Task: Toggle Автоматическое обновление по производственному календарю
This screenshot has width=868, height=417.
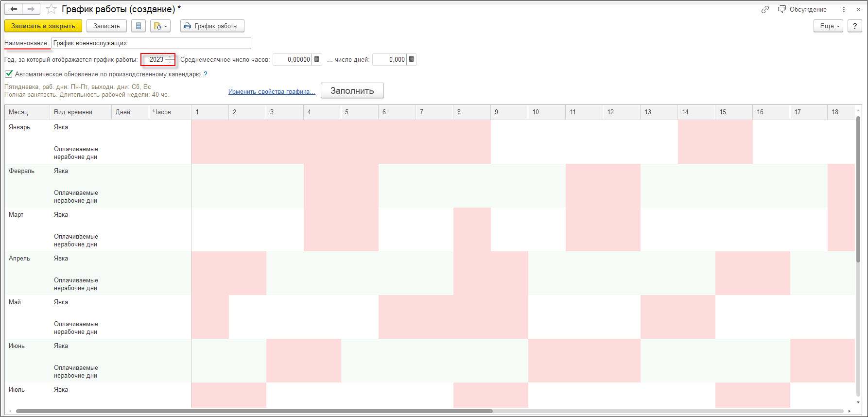Action: pyautogui.click(x=9, y=74)
